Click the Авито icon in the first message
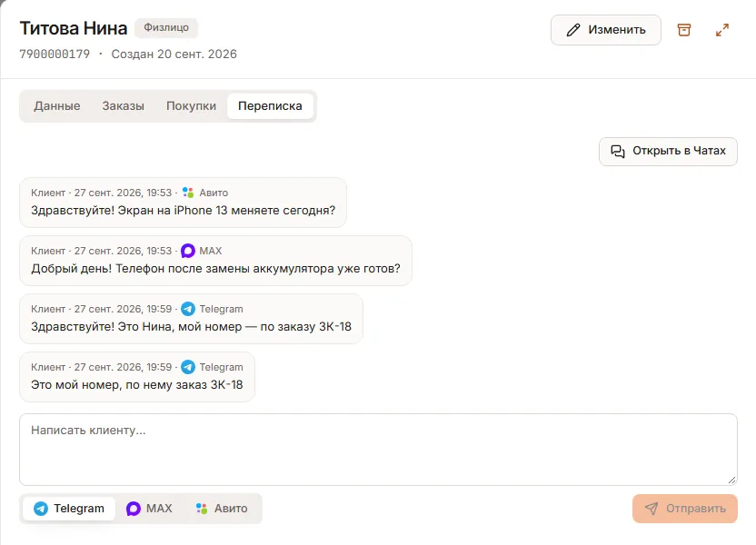This screenshot has height=545, width=756. (188, 193)
